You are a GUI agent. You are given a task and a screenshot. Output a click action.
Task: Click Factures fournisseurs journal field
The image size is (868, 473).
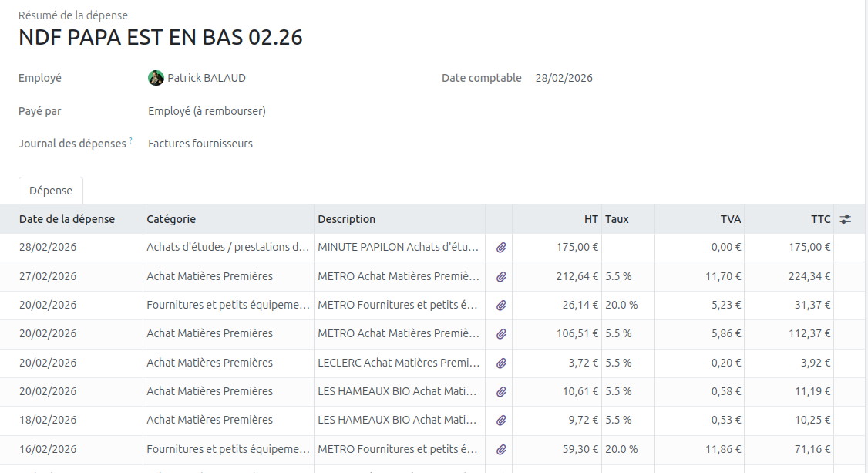tap(200, 144)
